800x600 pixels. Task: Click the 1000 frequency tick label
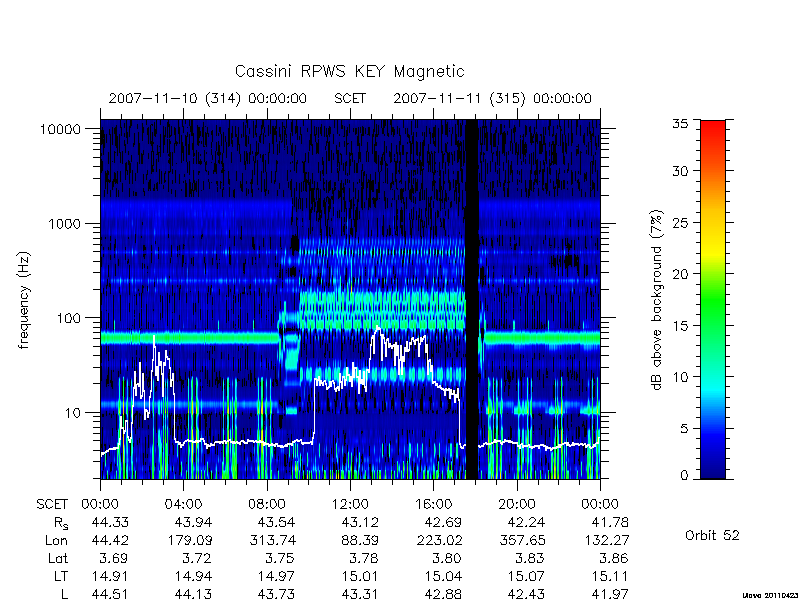65,223
